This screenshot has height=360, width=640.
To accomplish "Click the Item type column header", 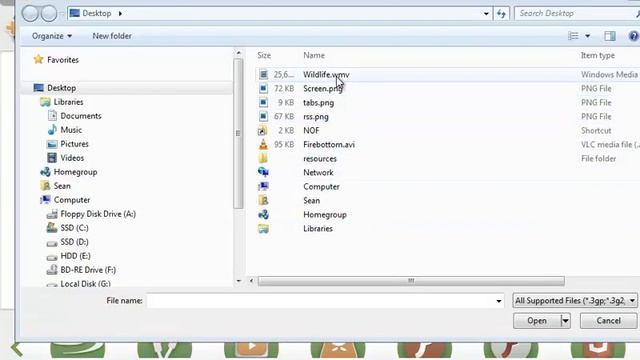I will (598, 56).
